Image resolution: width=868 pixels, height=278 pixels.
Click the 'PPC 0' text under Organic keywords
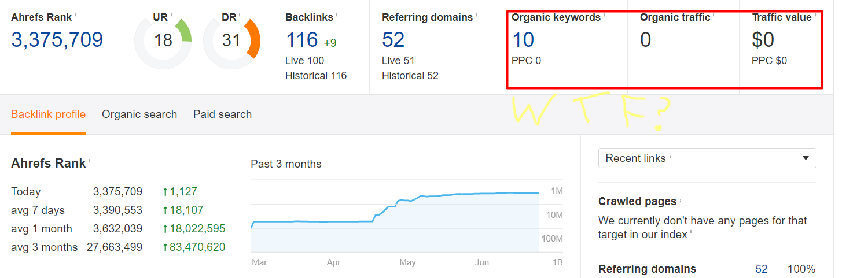tap(526, 61)
